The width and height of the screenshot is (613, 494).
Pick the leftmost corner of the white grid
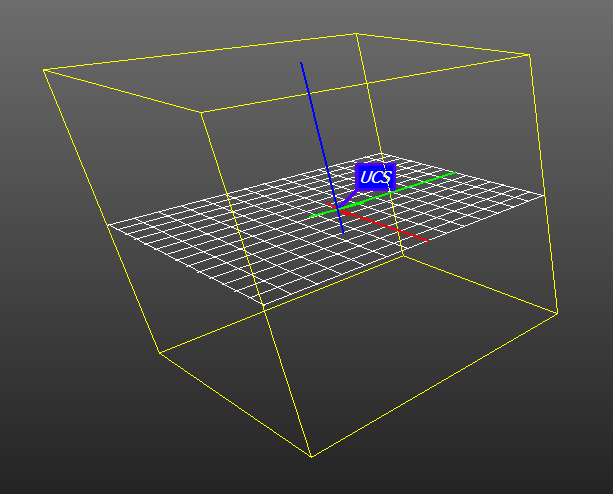[109, 225]
